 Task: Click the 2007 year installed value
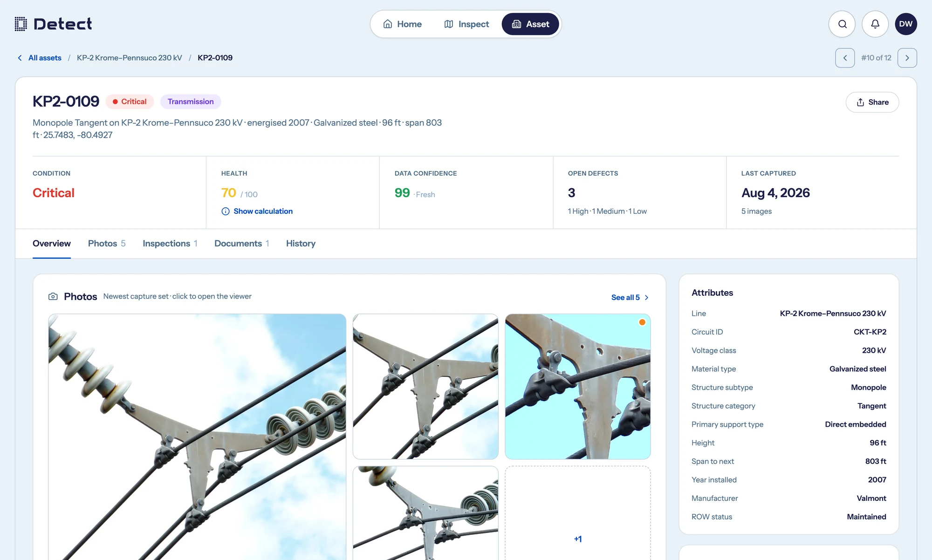[x=877, y=480]
